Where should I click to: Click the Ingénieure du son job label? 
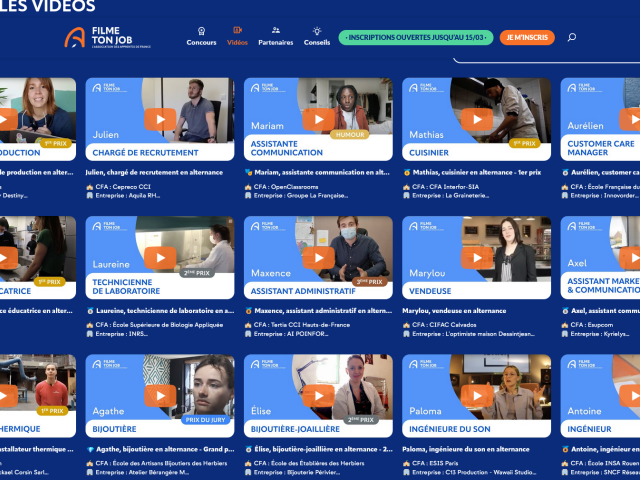coord(450,429)
